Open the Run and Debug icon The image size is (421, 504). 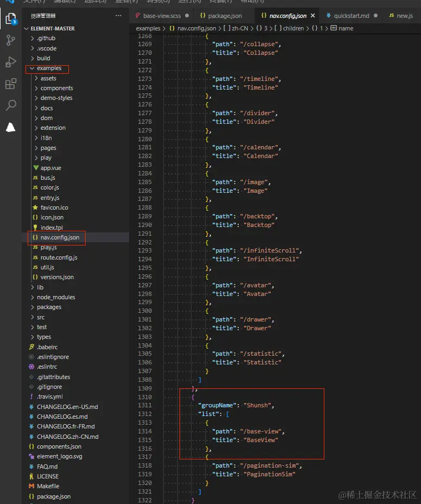point(11,62)
